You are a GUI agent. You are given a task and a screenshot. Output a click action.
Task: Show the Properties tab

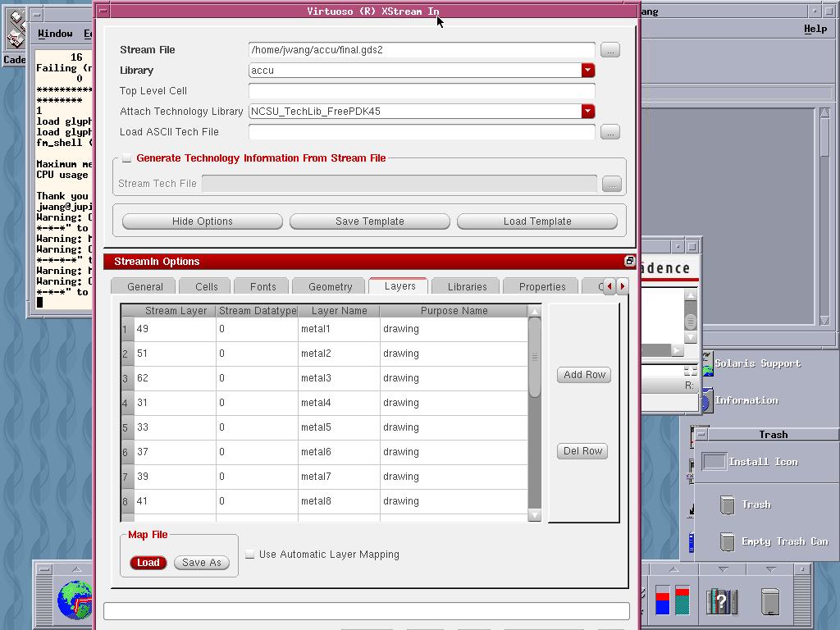point(541,286)
